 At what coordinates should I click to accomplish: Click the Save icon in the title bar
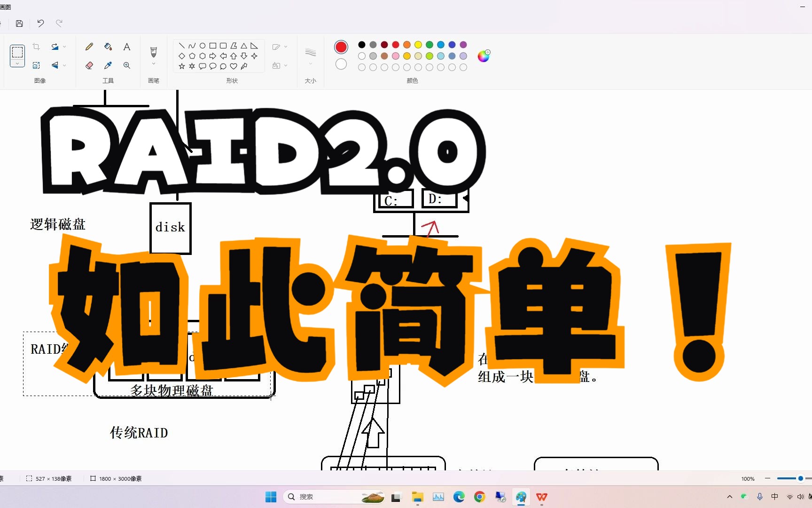[x=19, y=24]
